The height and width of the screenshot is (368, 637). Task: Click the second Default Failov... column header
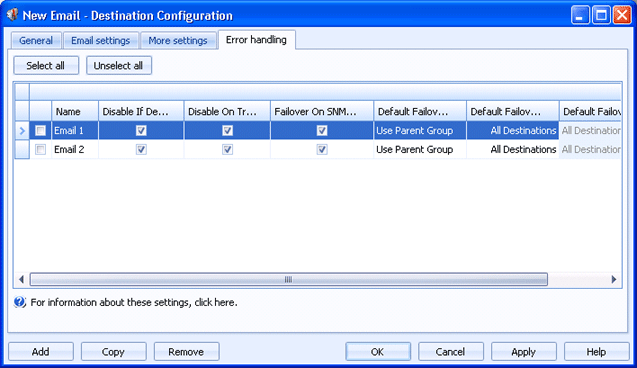click(x=513, y=111)
